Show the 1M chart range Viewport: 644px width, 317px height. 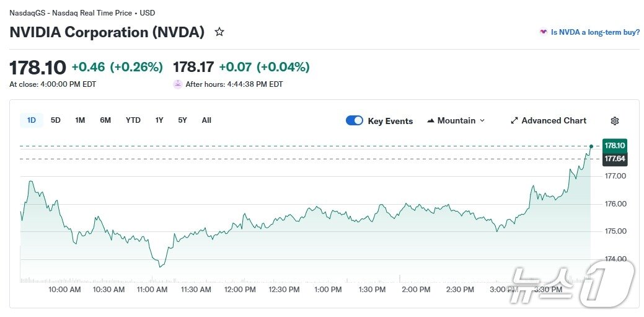[x=80, y=120]
